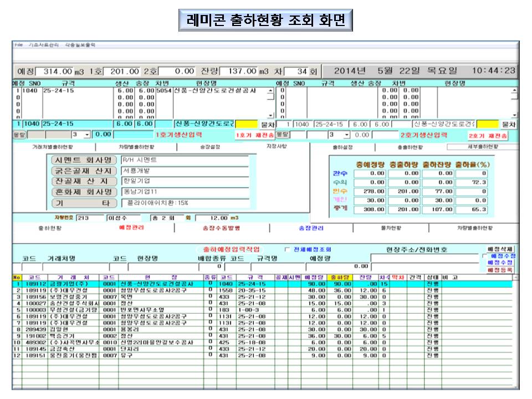Viewport: 532px width, 399px height.
Task: Click the 차량번호 field showing 213
Action: [90, 218]
